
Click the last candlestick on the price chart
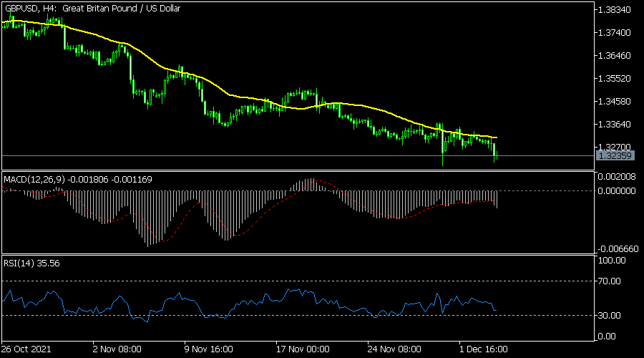coord(497,155)
